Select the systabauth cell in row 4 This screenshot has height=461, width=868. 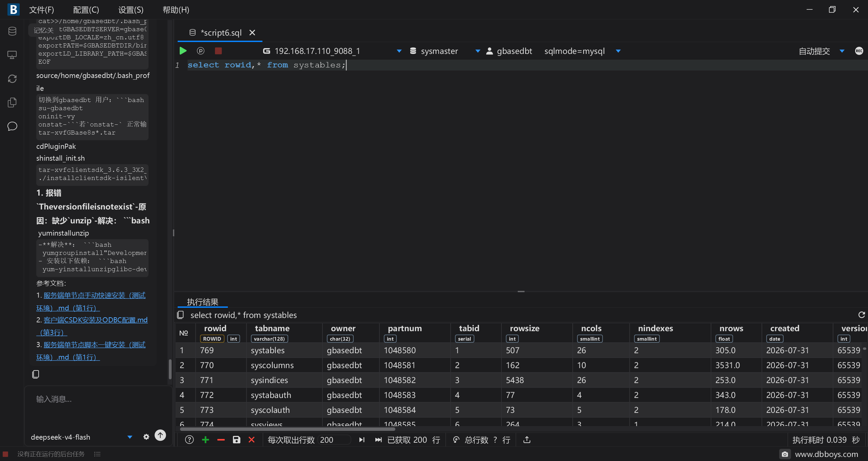(284, 395)
